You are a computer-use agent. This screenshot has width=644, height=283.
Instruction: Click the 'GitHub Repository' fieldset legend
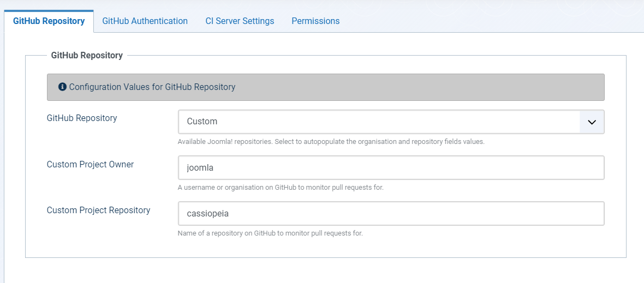(x=87, y=55)
